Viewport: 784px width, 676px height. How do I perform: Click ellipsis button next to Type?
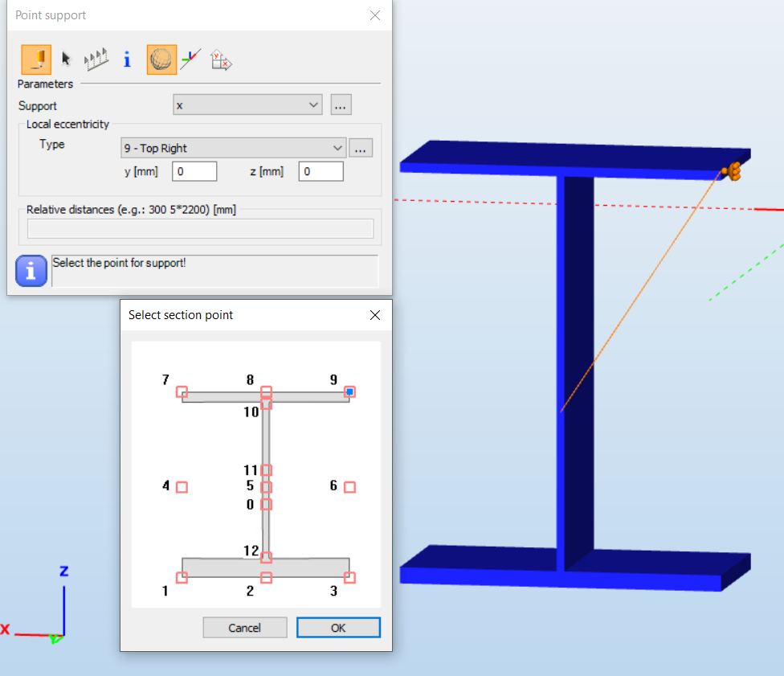(x=361, y=148)
